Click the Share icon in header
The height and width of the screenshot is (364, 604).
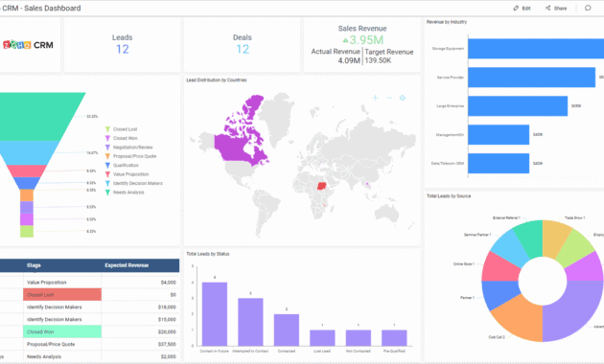point(547,8)
